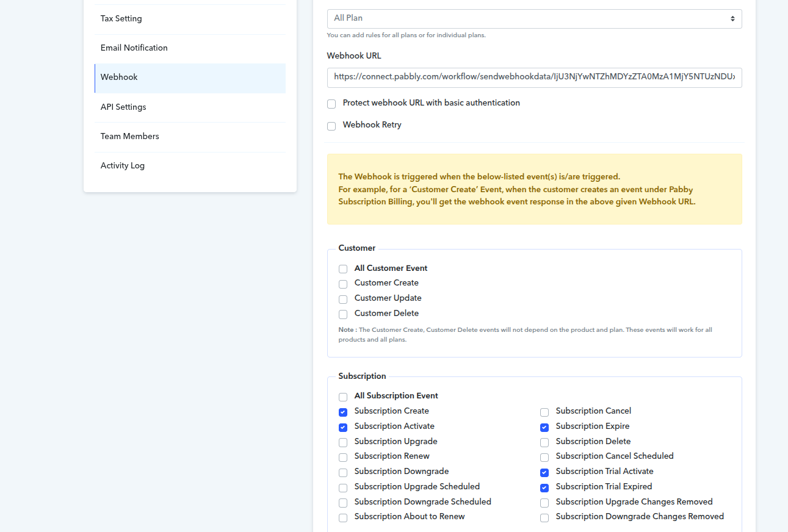Screen dimensions: 788x532
Task: View the Activity Log
Action: (x=190, y=166)
